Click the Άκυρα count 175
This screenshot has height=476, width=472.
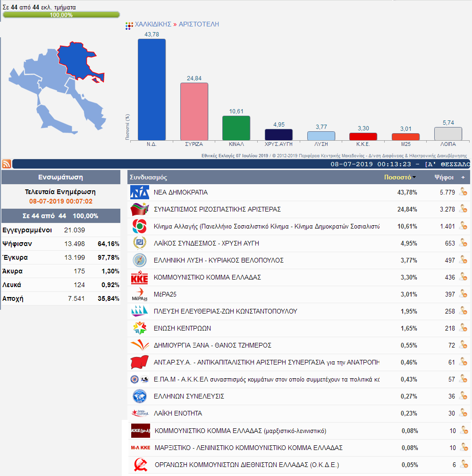click(x=79, y=271)
